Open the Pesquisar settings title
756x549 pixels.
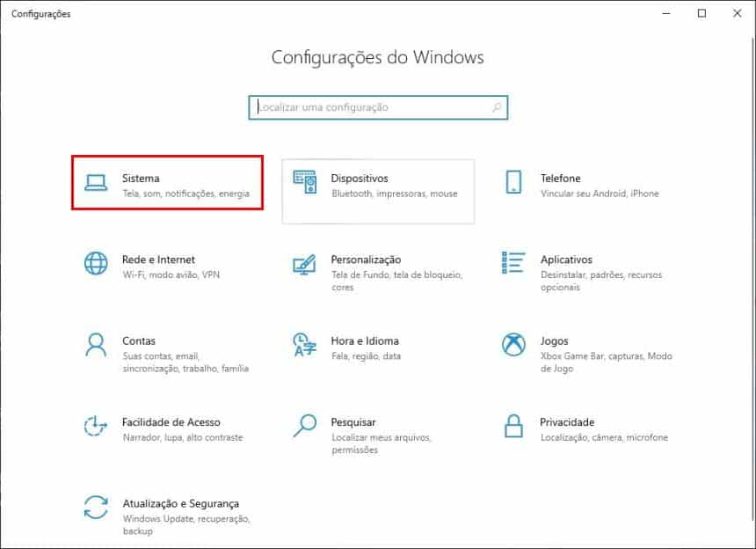tap(353, 422)
